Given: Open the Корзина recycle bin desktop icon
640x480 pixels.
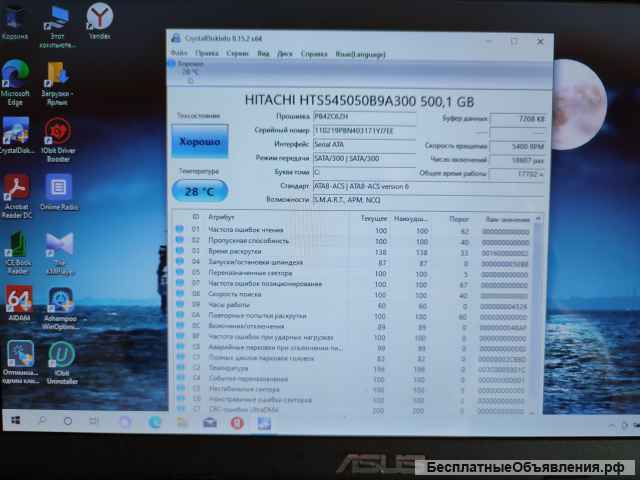Looking at the screenshot, I should [x=15, y=22].
